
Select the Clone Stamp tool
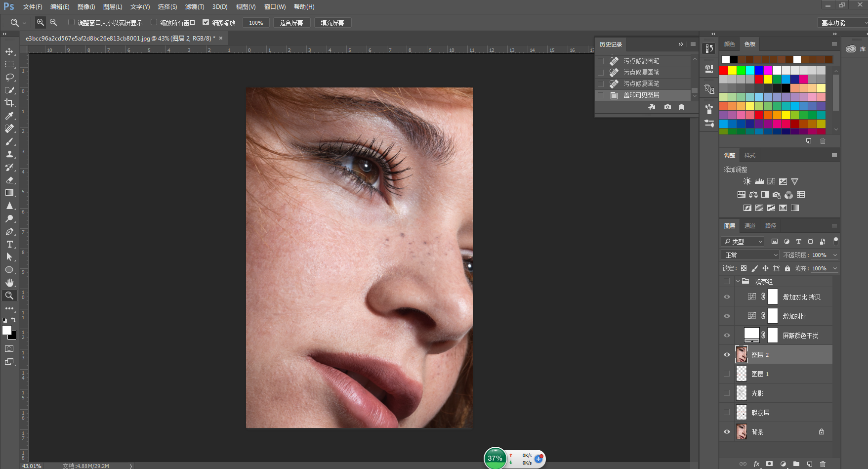tap(9, 154)
